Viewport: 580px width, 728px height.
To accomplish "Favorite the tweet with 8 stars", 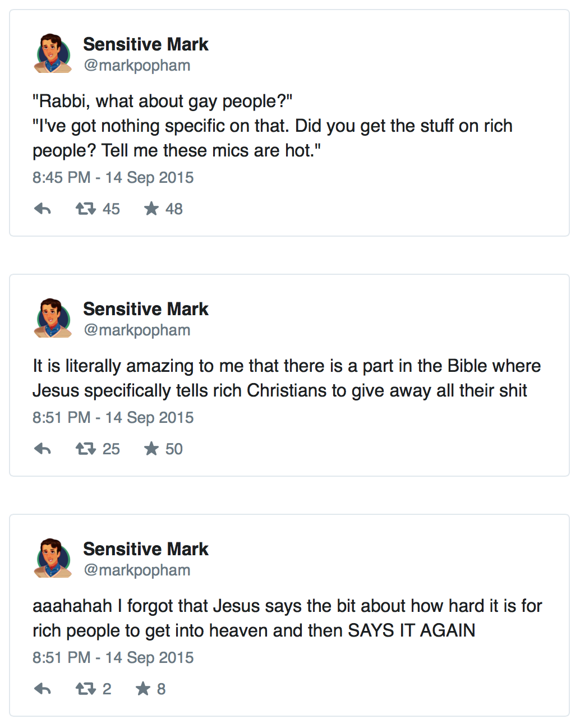I will [143, 689].
